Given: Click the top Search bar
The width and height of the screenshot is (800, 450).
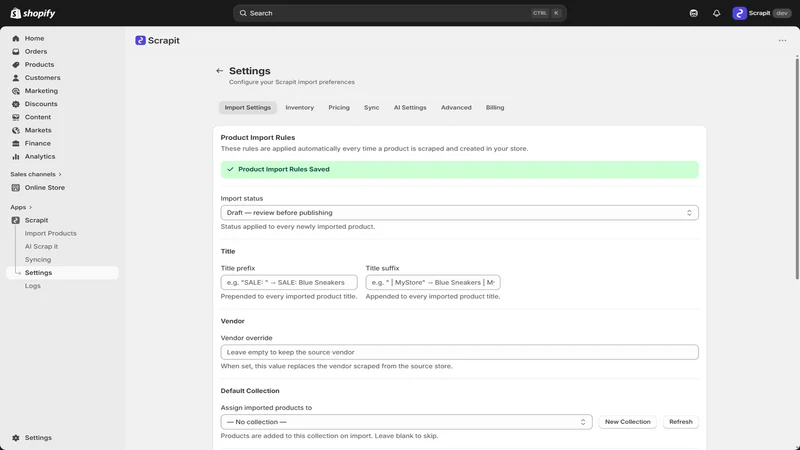Looking at the screenshot, I should click(399, 13).
